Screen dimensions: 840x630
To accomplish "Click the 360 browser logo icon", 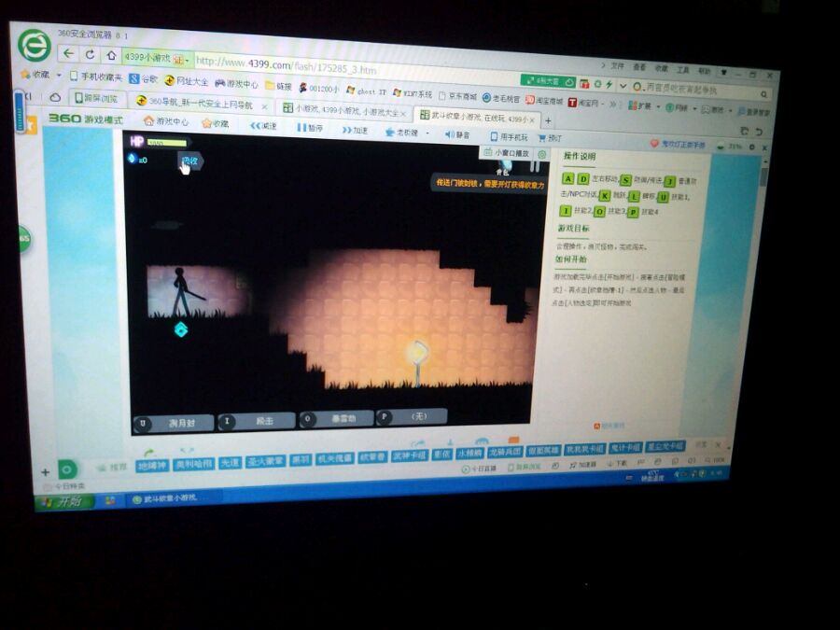I will pos(35,45).
